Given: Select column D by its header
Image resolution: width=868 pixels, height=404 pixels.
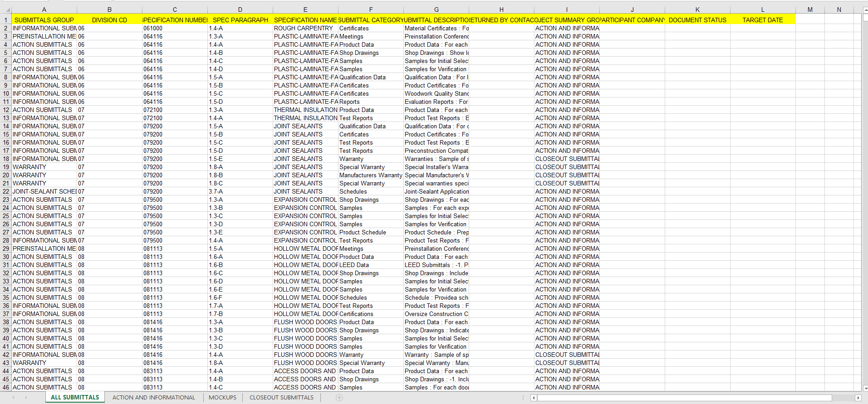Looking at the screenshot, I should click(240, 10).
